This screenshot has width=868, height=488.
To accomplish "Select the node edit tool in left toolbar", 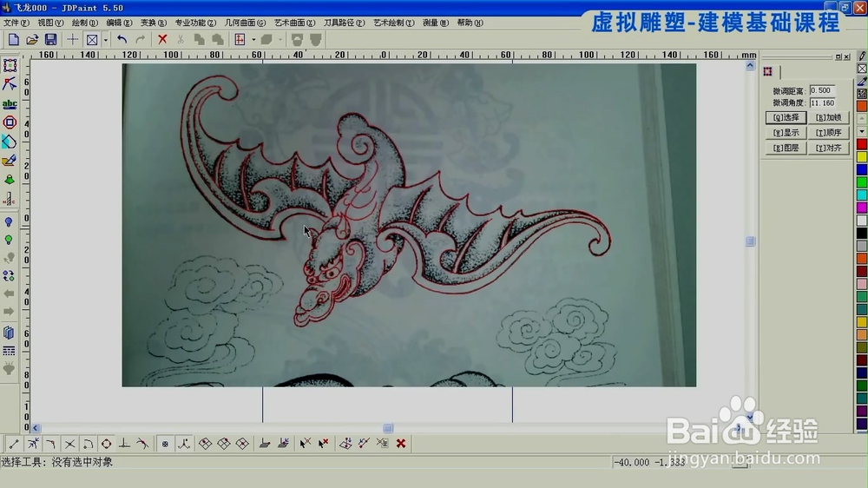I will [x=10, y=84].
